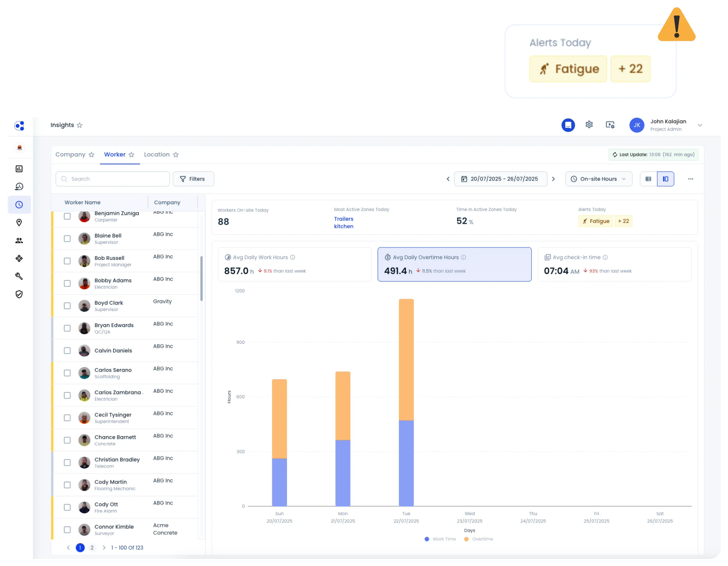This screenshot has height=566, width=728.
Task: Open the bar chart sidebar icon
Action: coord(19,169)
